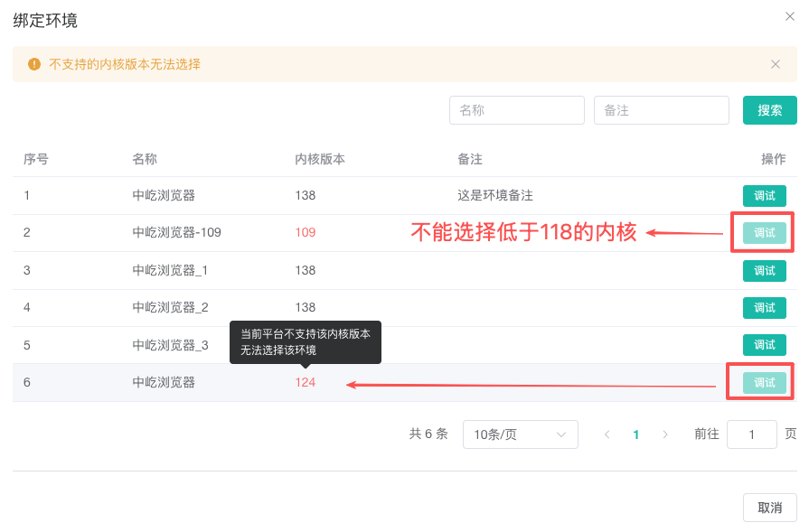Click disabled 调试 for 中屹浏览器-109

pos(764,233)
